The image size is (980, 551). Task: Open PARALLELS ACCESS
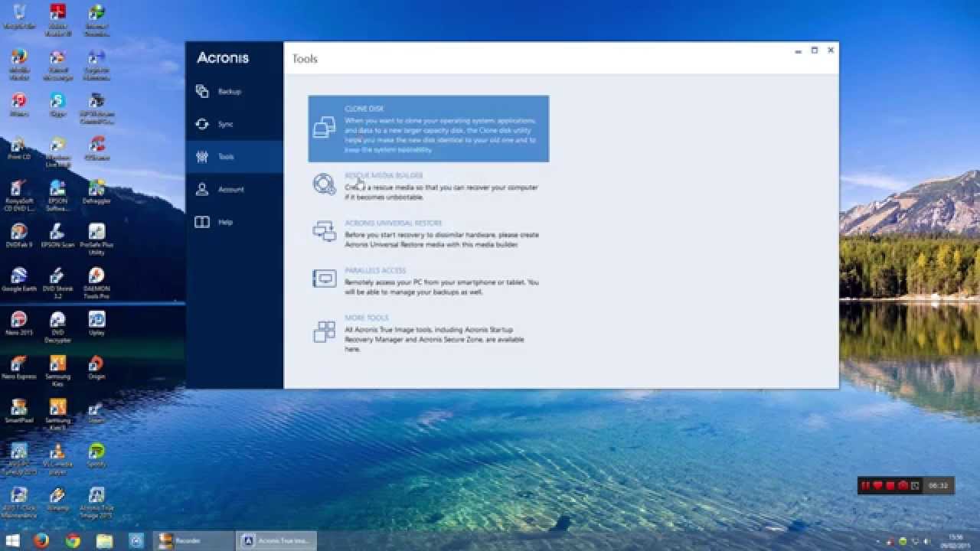(x=375, y=270)
